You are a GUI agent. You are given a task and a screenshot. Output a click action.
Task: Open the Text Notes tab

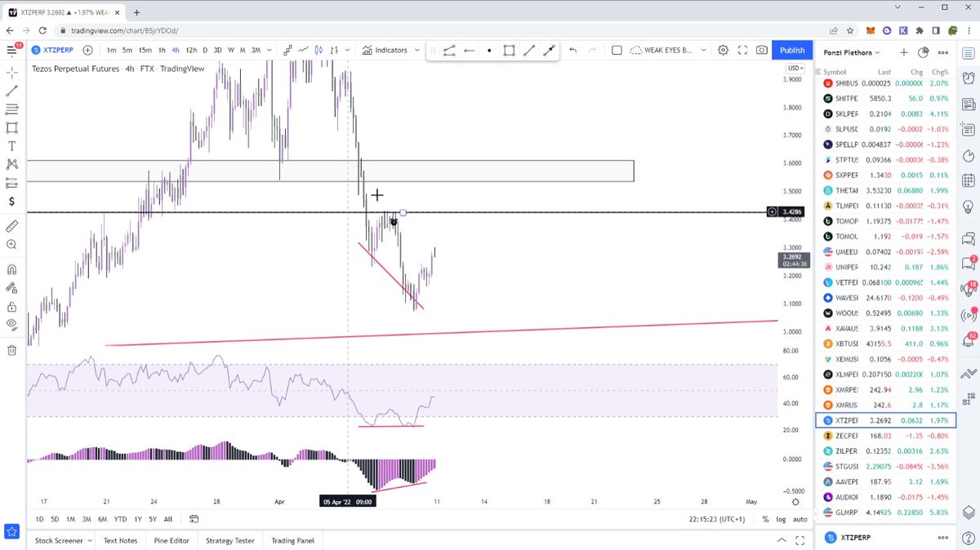coord(120,540)
